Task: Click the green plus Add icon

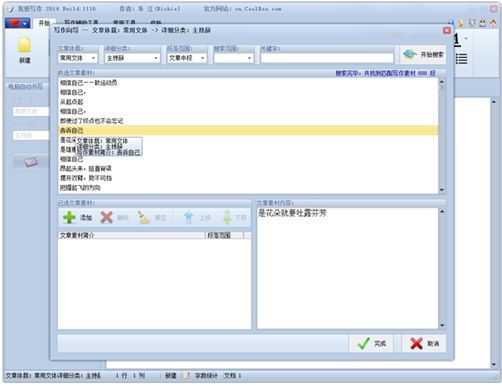Action: coord(69,217)
